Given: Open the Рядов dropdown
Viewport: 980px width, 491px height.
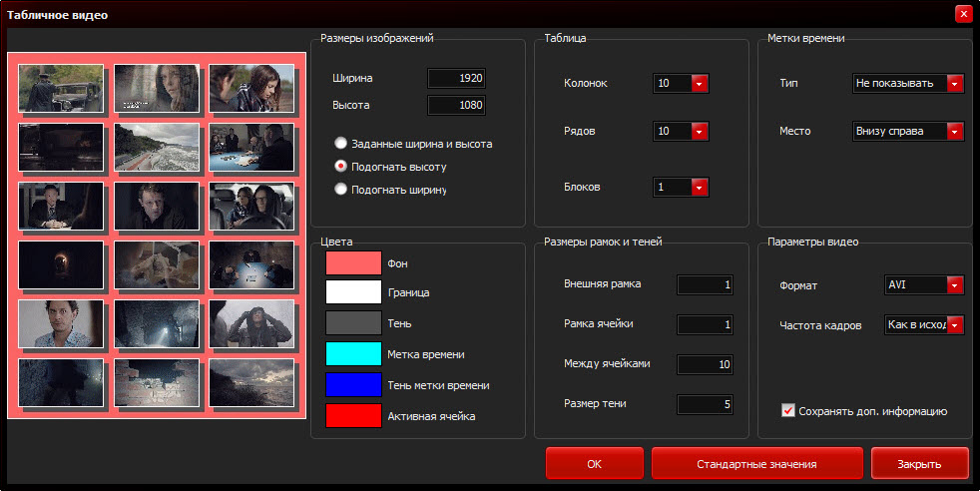Looking at the screenshot, I should (x=681, y=131).
